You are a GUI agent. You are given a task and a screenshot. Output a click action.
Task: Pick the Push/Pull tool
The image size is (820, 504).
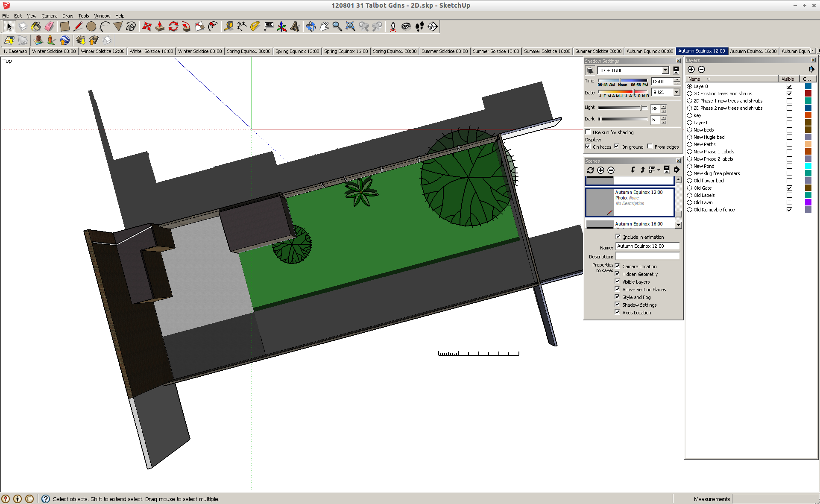[x=160, y=26]
